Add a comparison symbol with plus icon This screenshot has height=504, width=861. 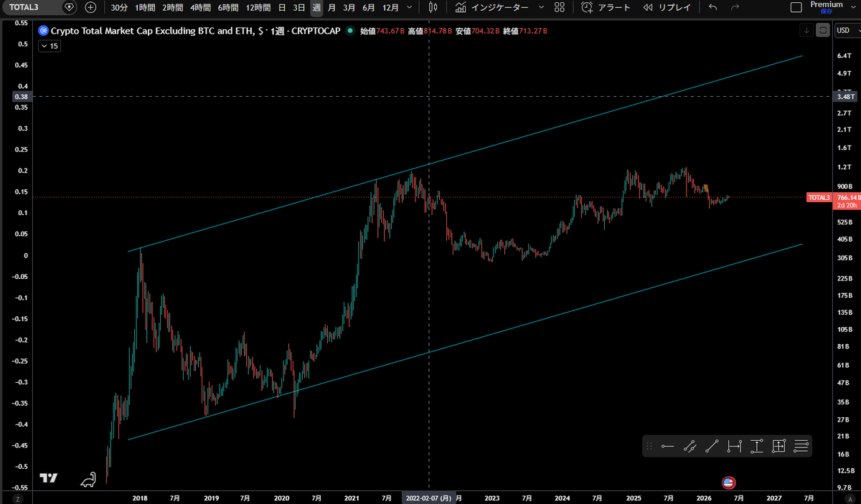(90, 7)
